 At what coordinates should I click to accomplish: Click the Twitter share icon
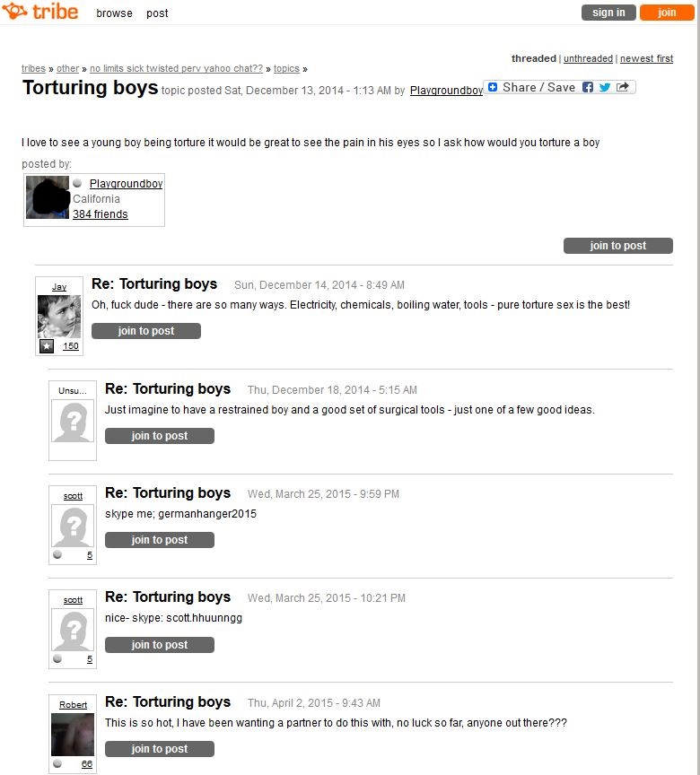(x=605, y=88)
